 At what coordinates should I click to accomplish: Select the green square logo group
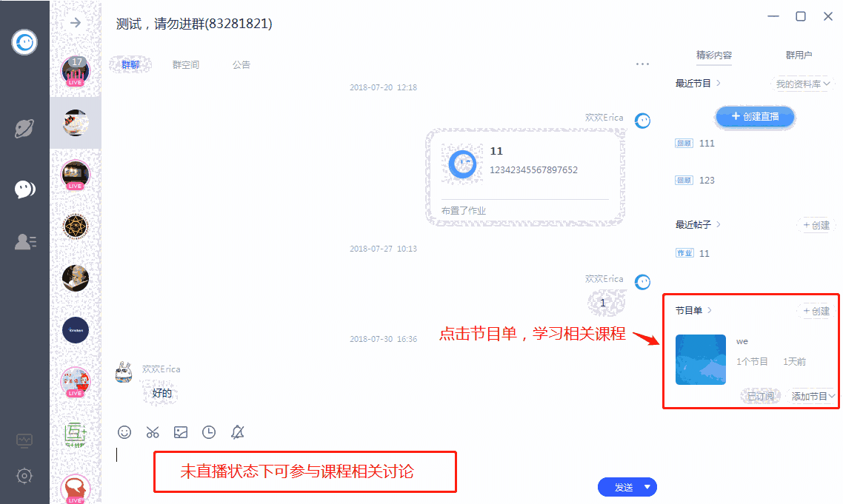76,434
